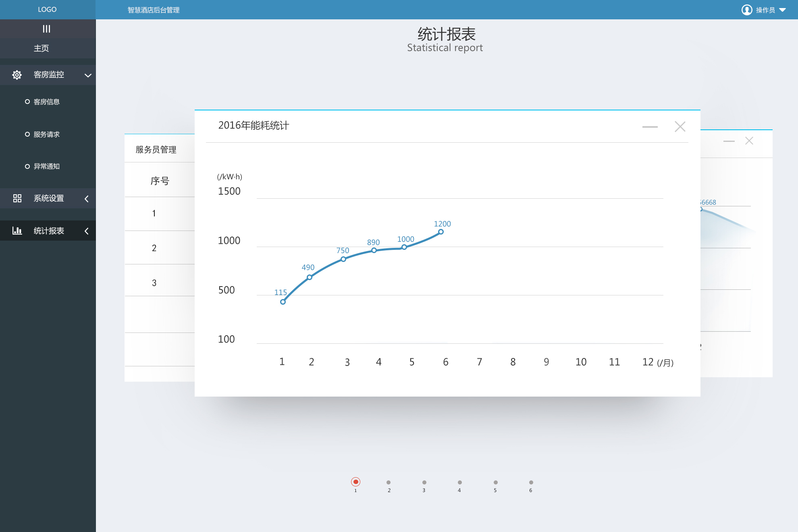
Task: Go to the 主页 menu item
Action: [48, 48]
